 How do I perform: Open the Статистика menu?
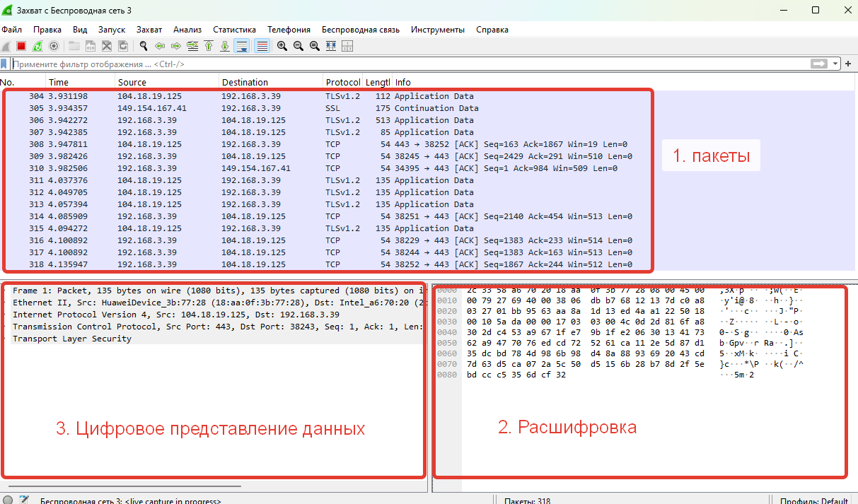coord(234,30)
